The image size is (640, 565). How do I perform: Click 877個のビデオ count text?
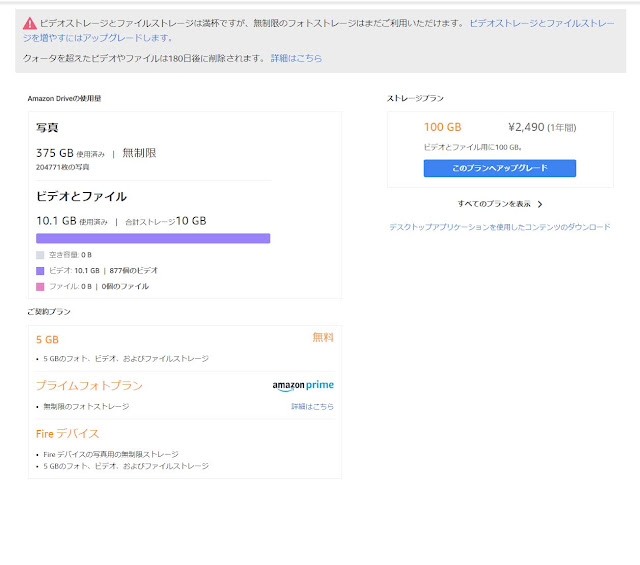[133, 270]
